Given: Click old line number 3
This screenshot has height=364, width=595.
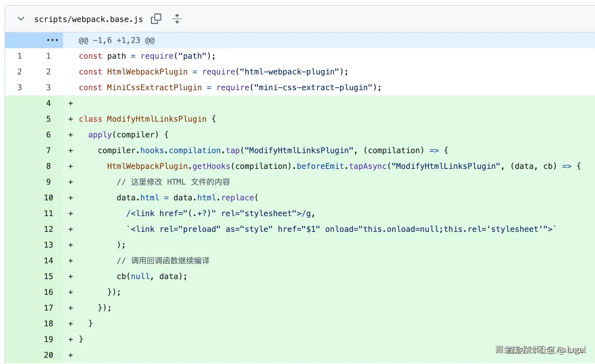Looking at the screenshot, I should click(x=20, y=87).
